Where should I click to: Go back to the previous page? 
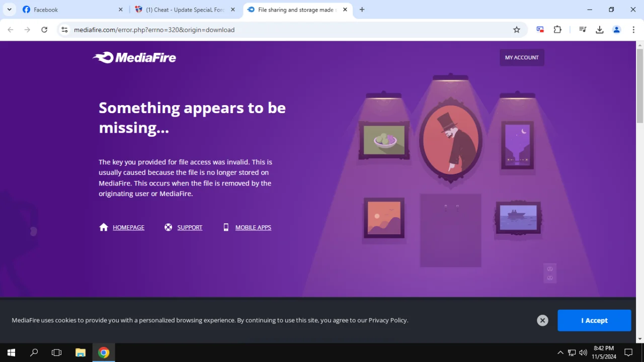coord(11,30)
